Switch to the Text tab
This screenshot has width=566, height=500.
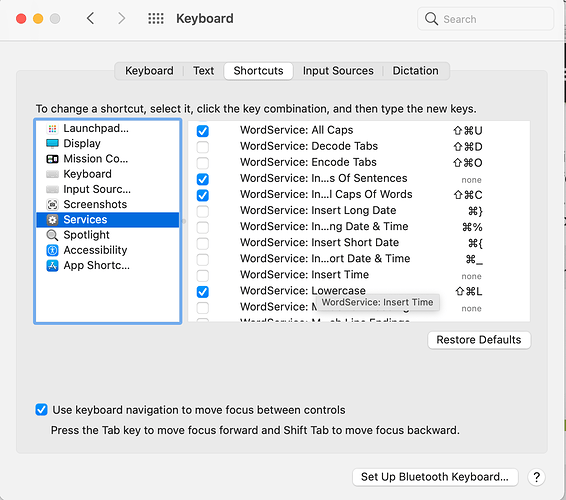(x=204, y=71)
